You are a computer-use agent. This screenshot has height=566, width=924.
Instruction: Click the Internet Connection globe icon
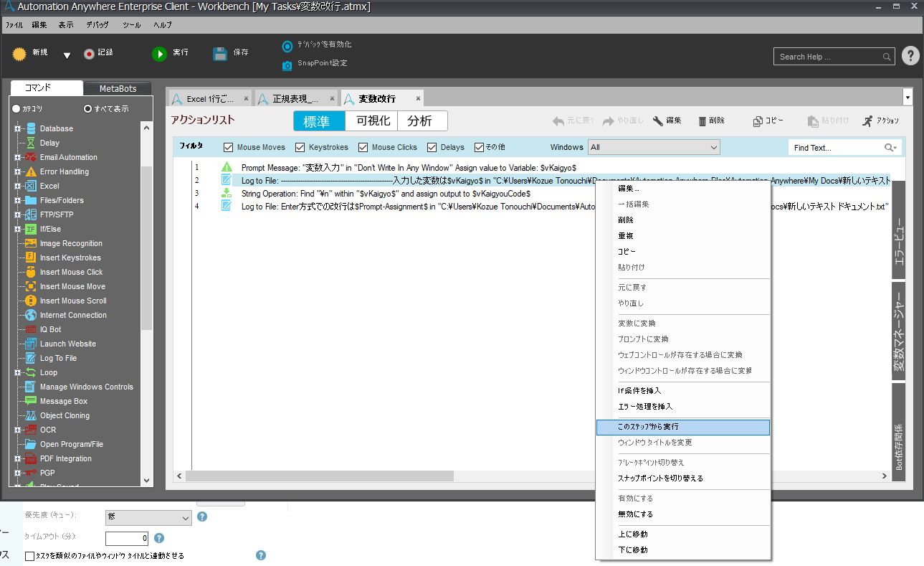point(31,315)
